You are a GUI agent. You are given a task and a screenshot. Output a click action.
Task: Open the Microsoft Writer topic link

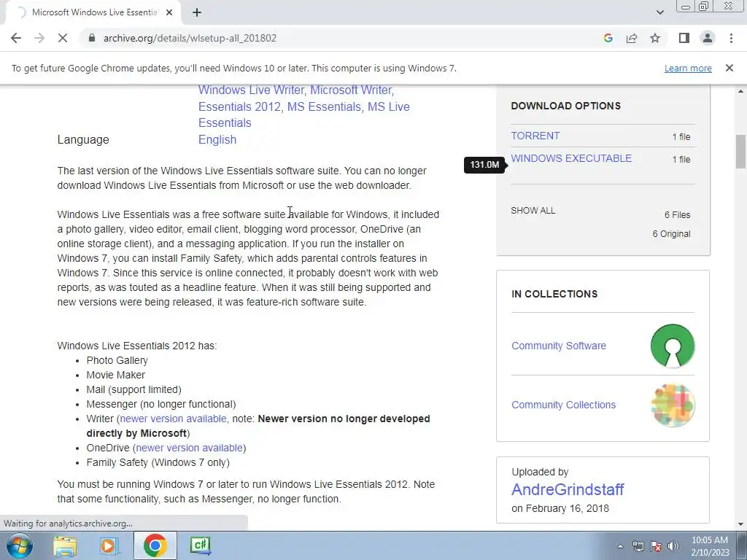coord(351,90)
